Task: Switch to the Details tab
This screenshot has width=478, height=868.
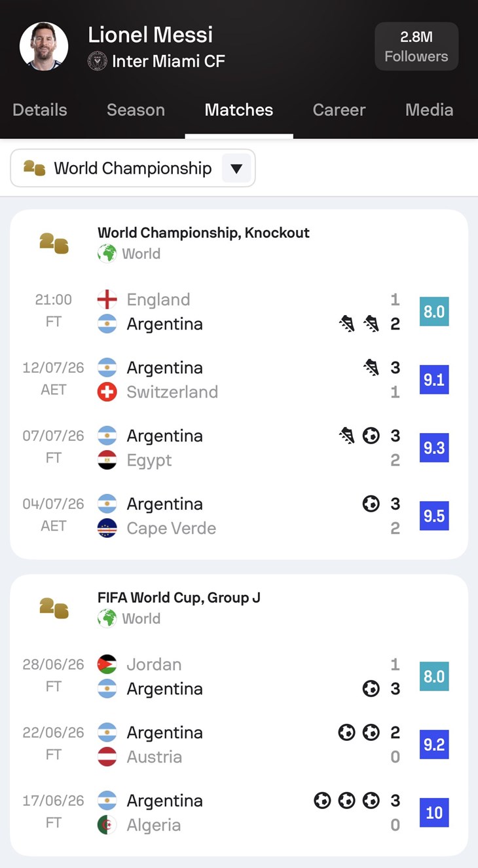Action: [40, 109]
